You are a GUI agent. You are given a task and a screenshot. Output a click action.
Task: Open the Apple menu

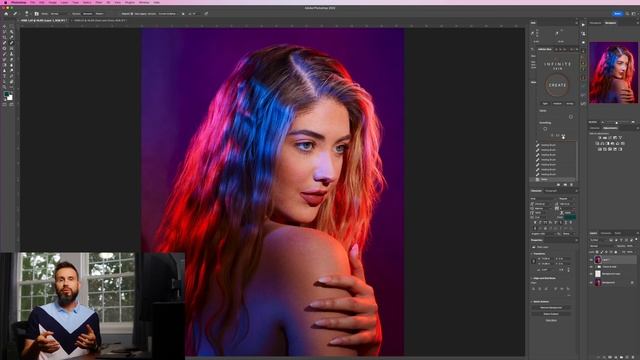point(5,2)
